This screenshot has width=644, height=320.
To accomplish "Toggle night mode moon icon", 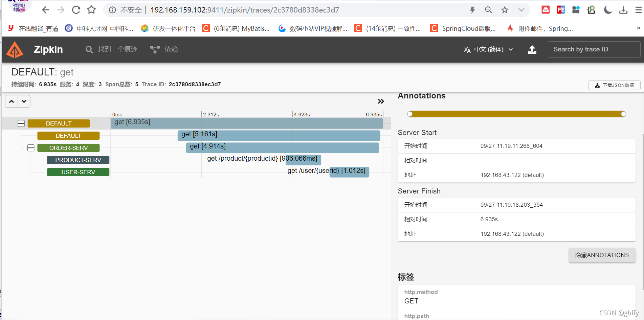I will [x=608, y=10].
